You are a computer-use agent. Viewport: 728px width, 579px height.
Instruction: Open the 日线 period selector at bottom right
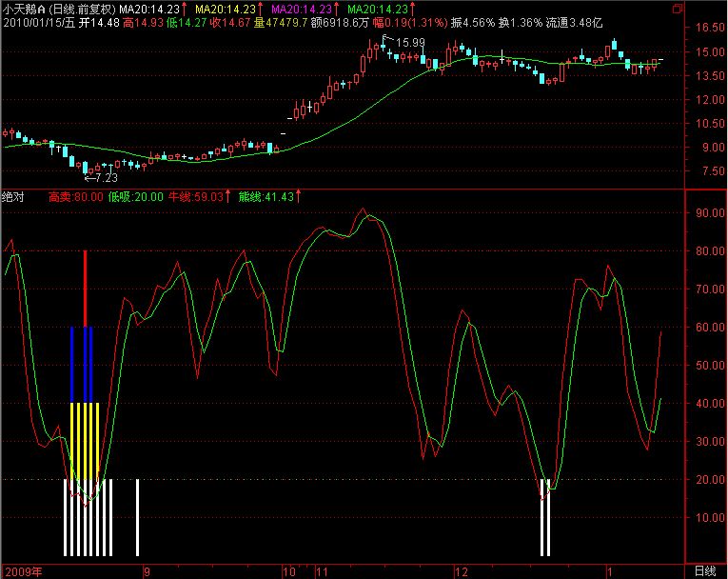tap(704, 570)
